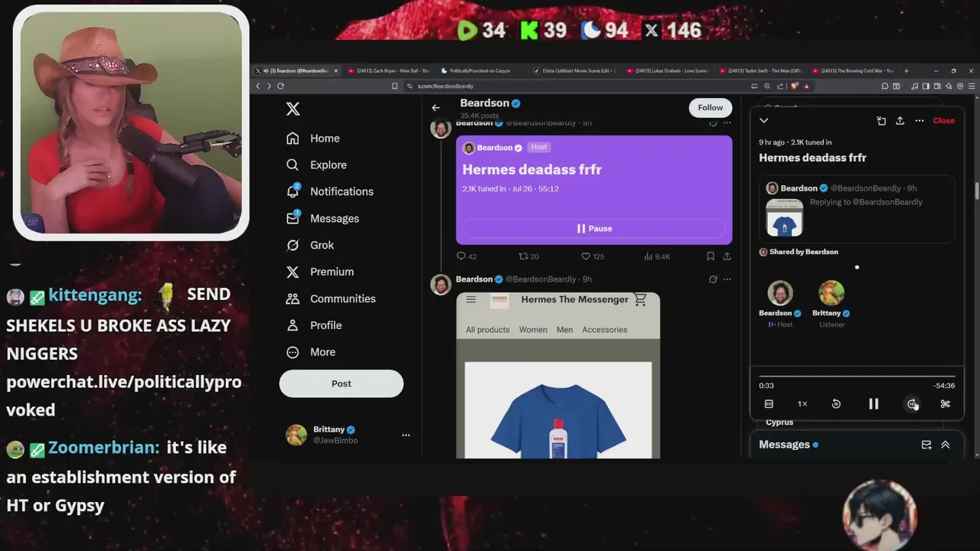The width and height of the screenshot is (980, 551).
Task: Open account menu beside Brittany @JewBimbo
Action: pyautogui.click(x=406, y=435)
